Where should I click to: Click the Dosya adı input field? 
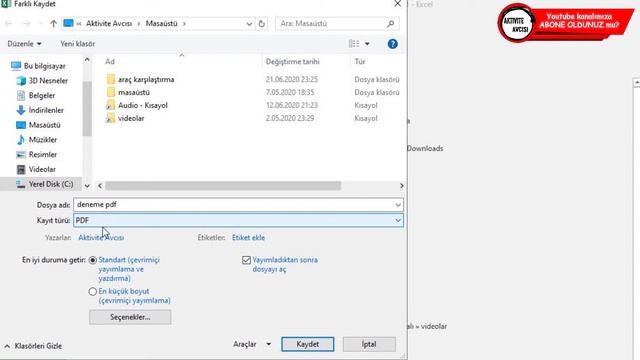pos(238,205)
